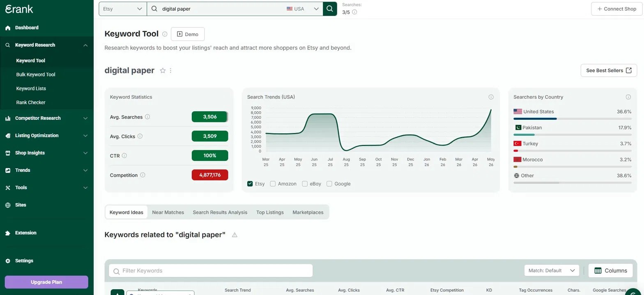Switch to Top Listings tab

pos(270,212)
